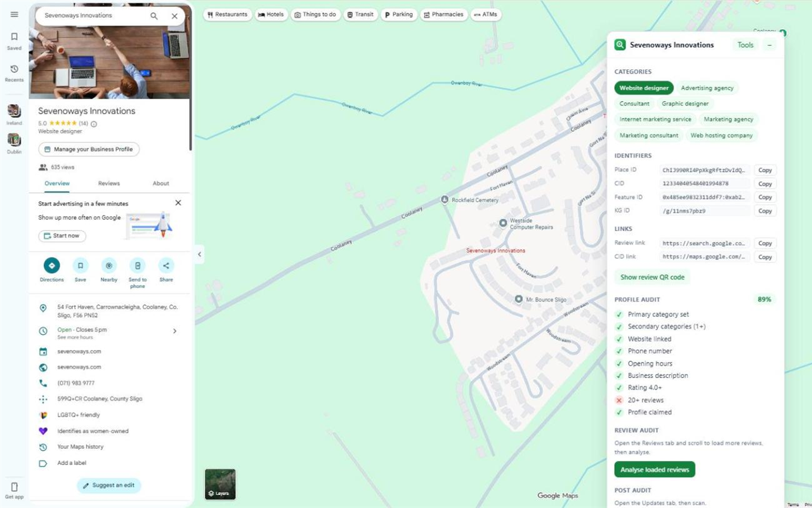812x508 pixels.
Task: Click the search magnifier icon
Action: click(x=154, y=16)
